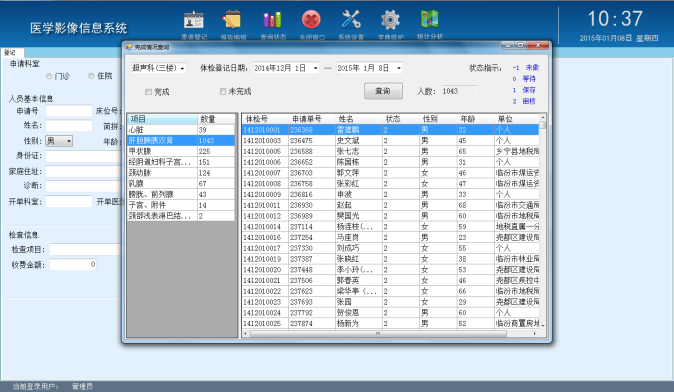The height and width of the screenshot is (392, 674).
Task: Click the vertical scrollbar thumb of results table
Action: (x=542, y=125)
